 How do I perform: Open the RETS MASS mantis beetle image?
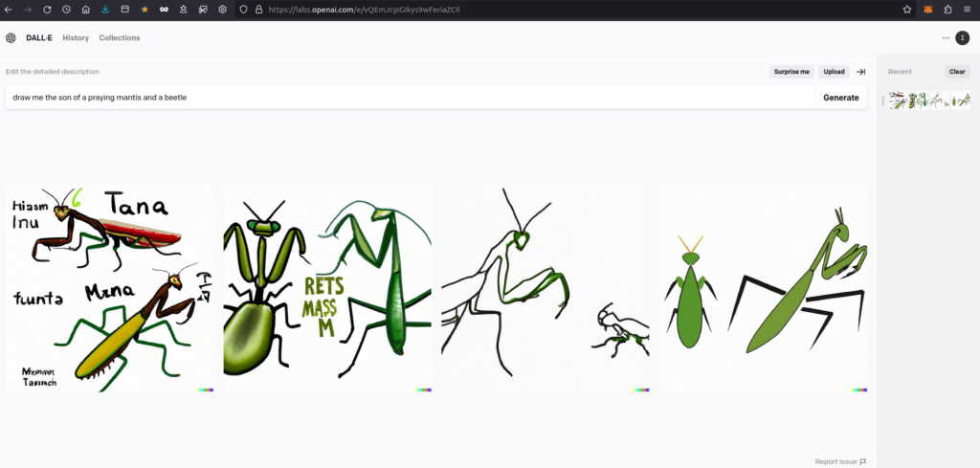(327, 288)
